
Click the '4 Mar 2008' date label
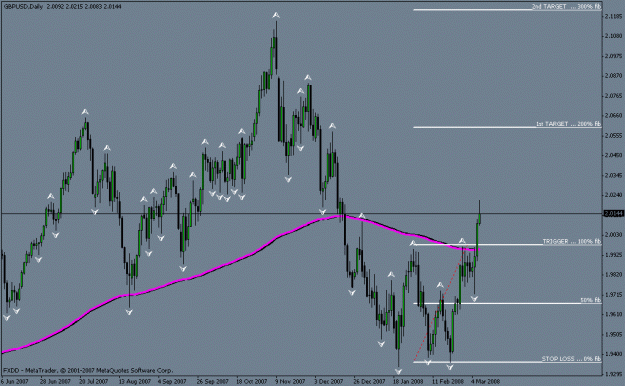point(486,381)
